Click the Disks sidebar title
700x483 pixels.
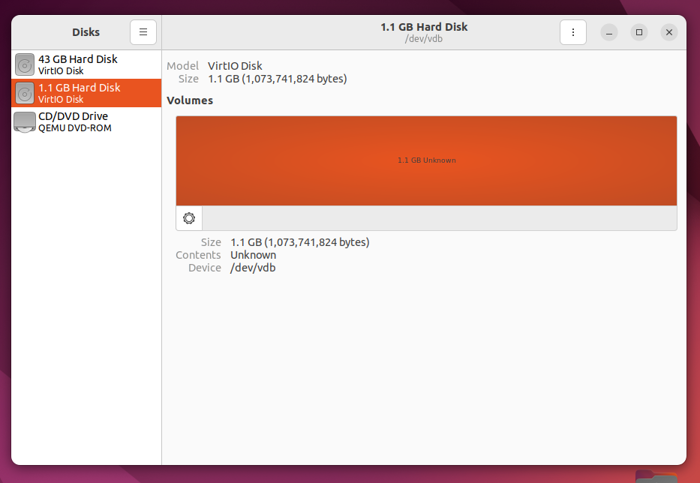pos(86,32)
